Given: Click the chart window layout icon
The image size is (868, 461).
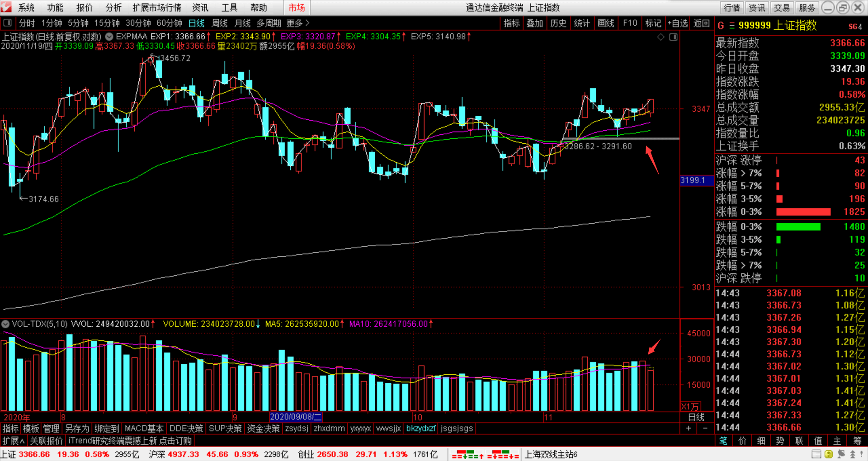Looking at the screenshot, I should (x=674, y=37).
